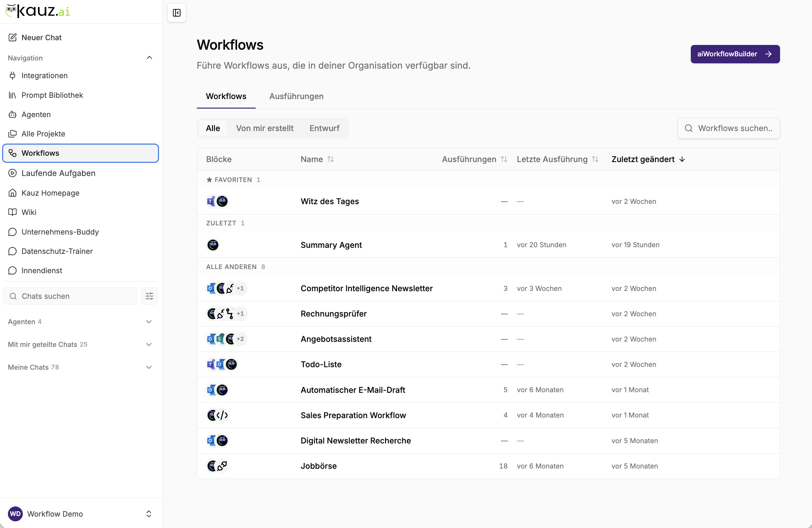
Task: Click Outlook icon in Automatischer E-Mail-Draft row
Action: pos(211,390)
